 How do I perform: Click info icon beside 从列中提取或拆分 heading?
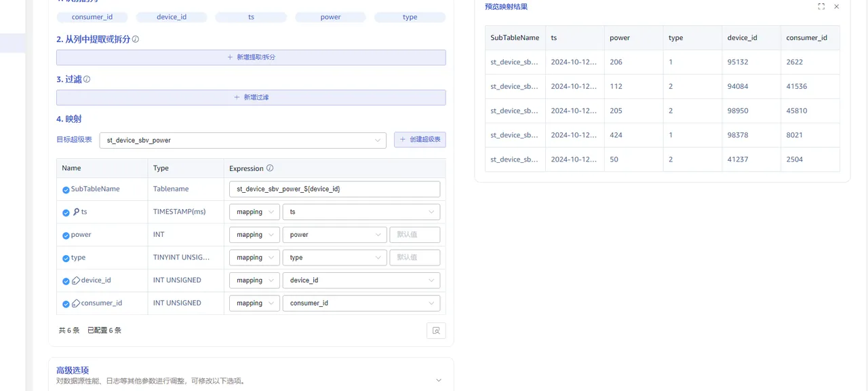pos(136,39)
